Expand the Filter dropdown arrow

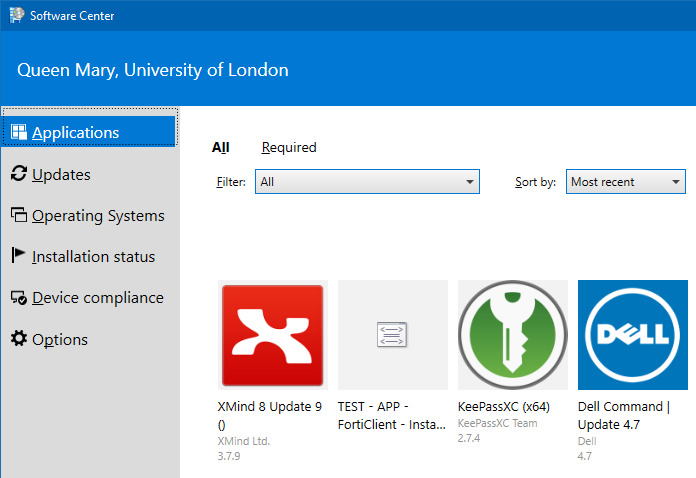coord(469,182)
